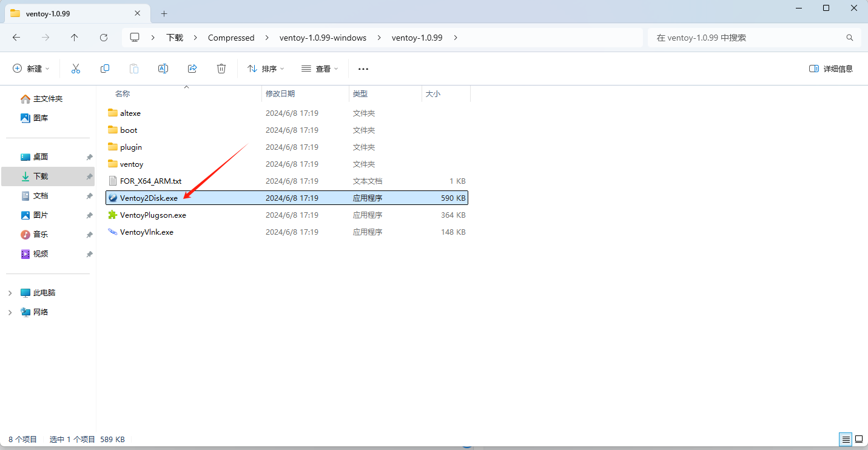
Task: Unpin 桌面 using its pin icon
Action: (x=89, y=157)
